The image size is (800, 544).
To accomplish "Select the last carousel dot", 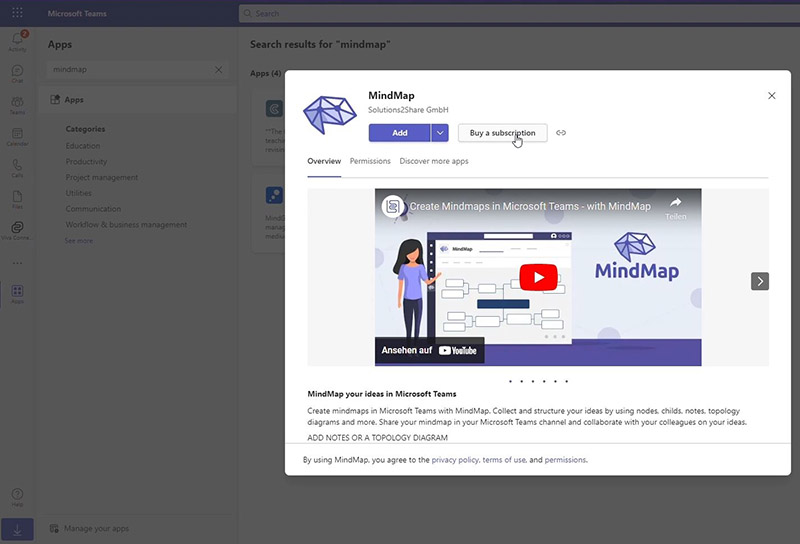I will (566, 381).
